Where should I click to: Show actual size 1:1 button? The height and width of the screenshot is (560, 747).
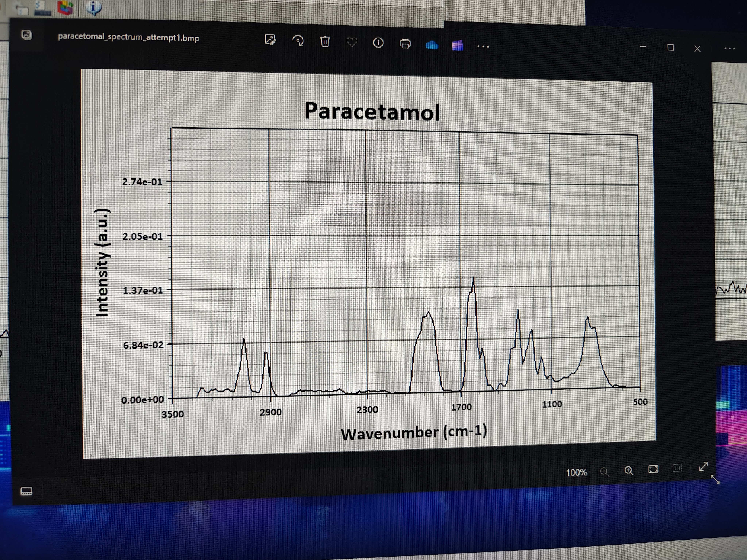click(x=677, y=468)
